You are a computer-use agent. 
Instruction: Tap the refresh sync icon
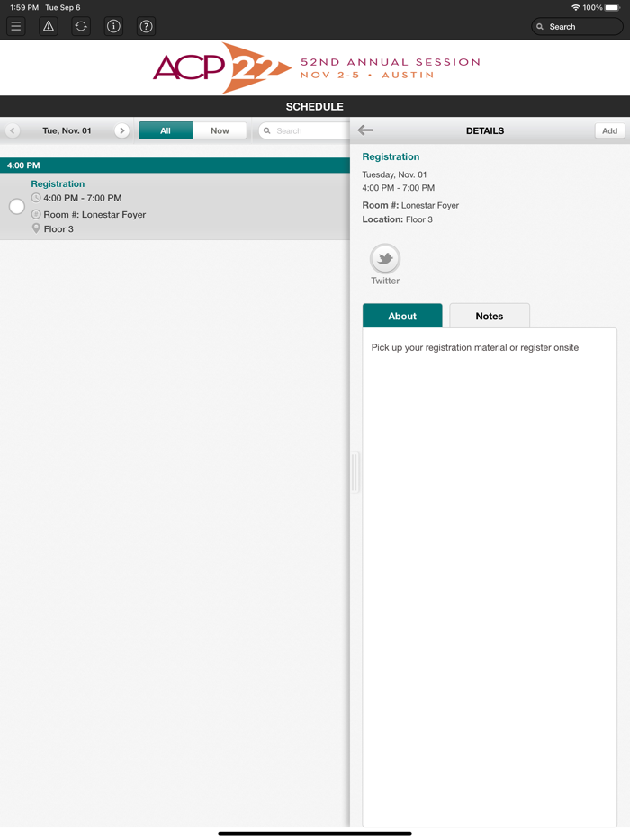[81, 26]
